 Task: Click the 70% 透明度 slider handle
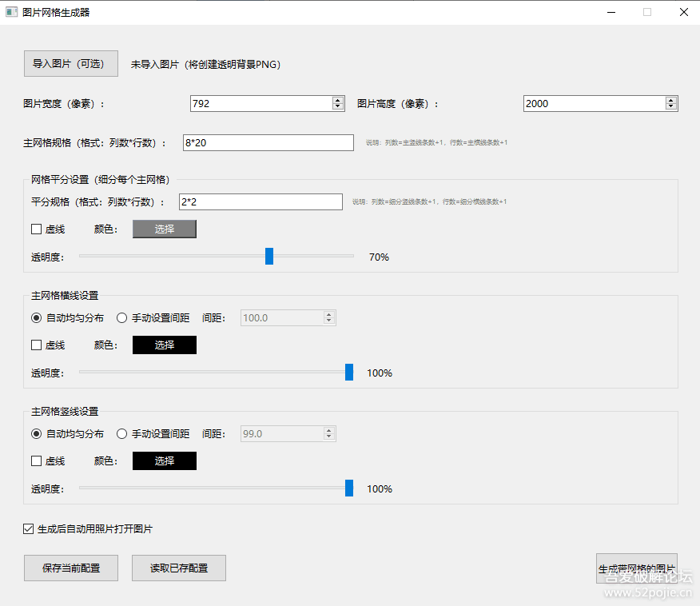point(269,257)
